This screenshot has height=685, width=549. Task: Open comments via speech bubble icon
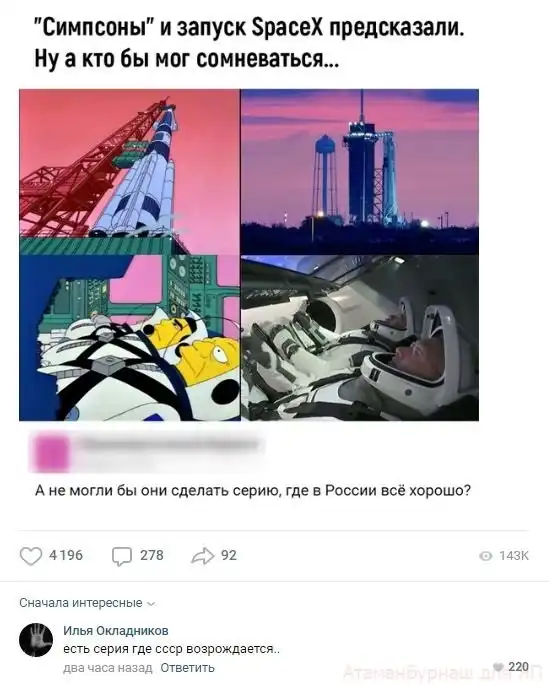[121, 556]
